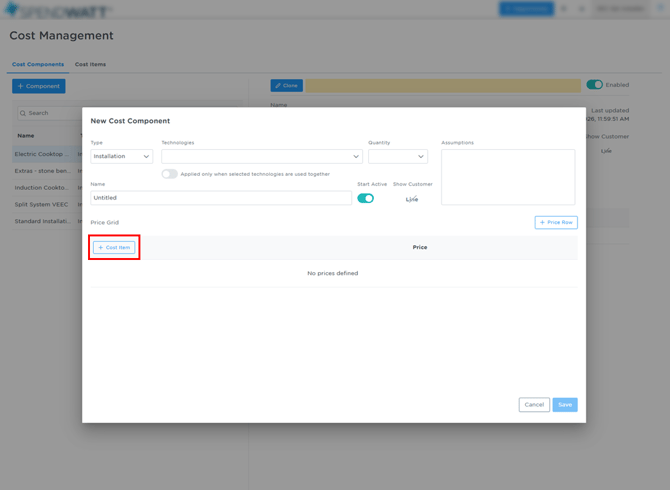670x490 pixels.
Task: Click the Save button
Action: (565, 405)
